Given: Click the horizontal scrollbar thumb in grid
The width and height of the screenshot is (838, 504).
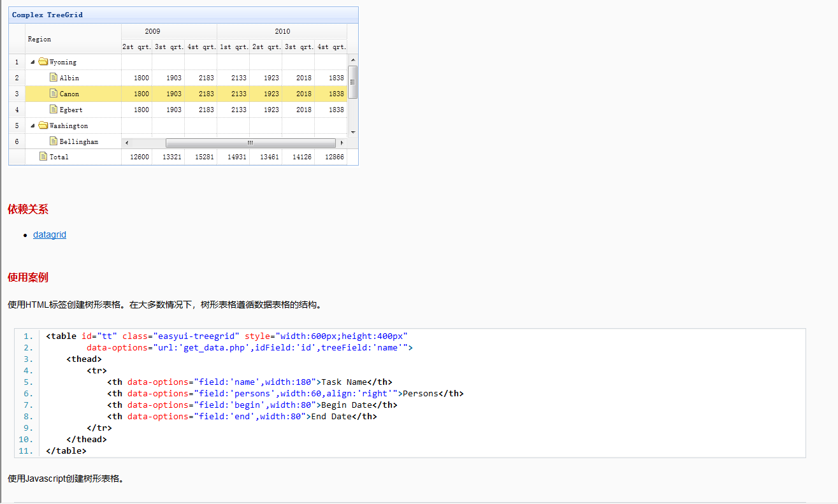Looking at the screenshot, I should click(250, 143).
